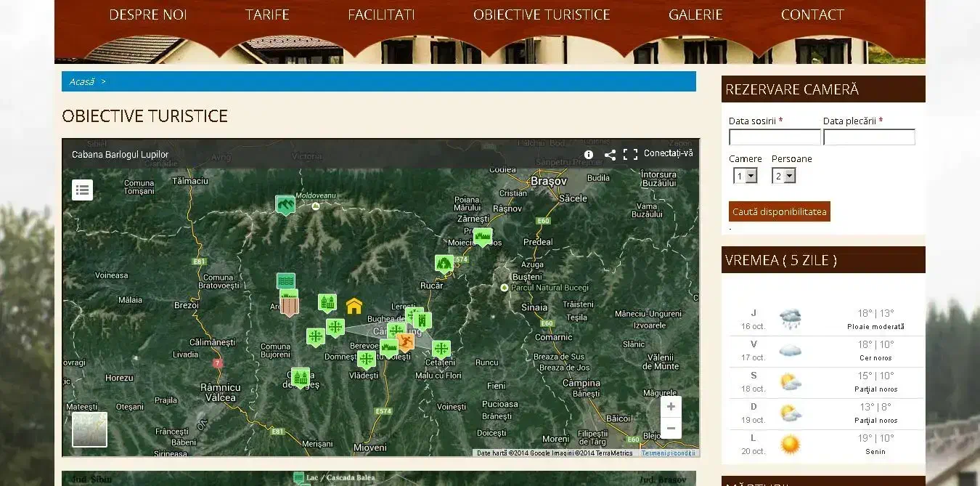Click the orange runner activity marker
Viewport: 980px width, 486px height.
(x=405, y=340)
